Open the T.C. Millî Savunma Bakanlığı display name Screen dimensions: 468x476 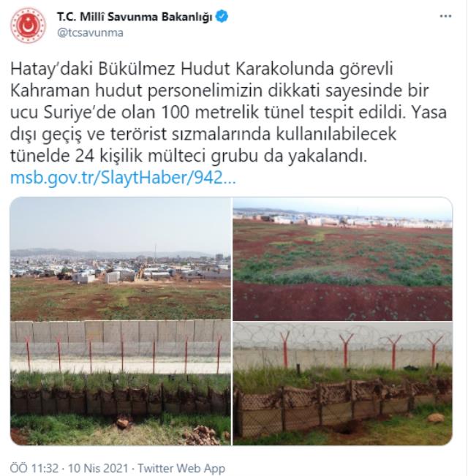135,17
